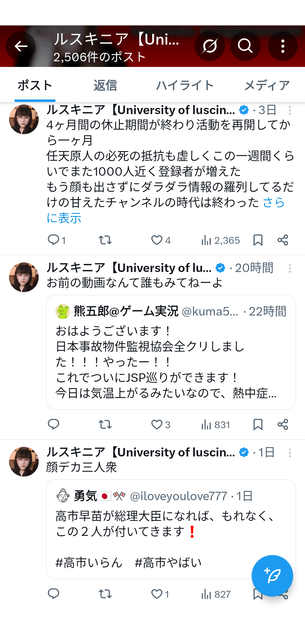Open more options for the 20時間 post
The image size is (305, 644).
click(290, 268)
